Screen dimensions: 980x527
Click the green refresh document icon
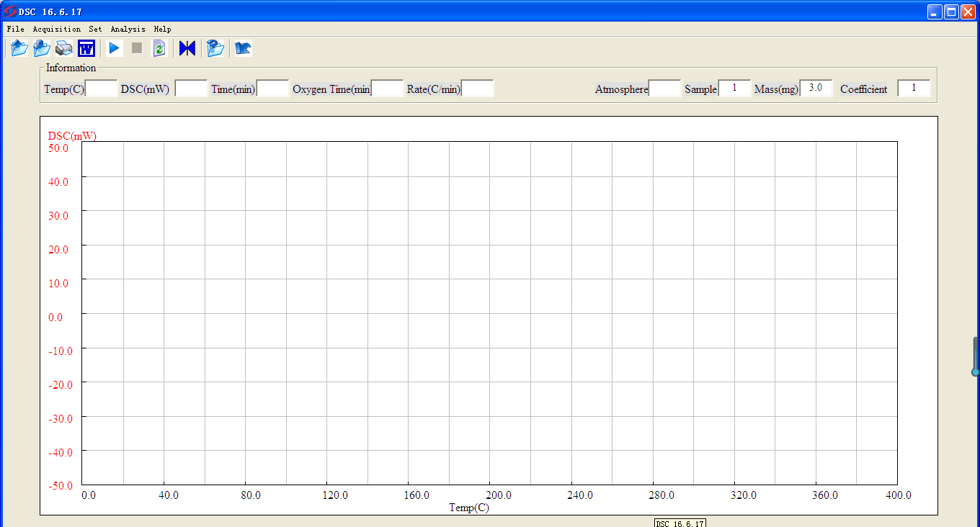pos(159,48)
